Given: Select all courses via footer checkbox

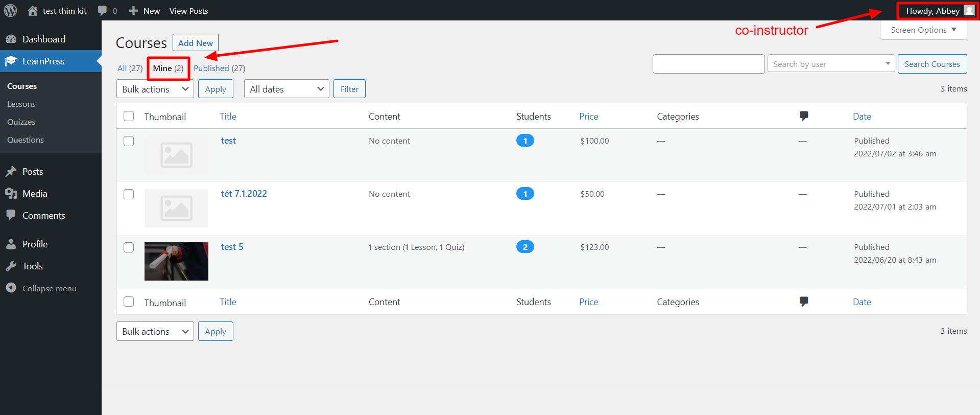Looking at the screenshot, I should [129, 302].
